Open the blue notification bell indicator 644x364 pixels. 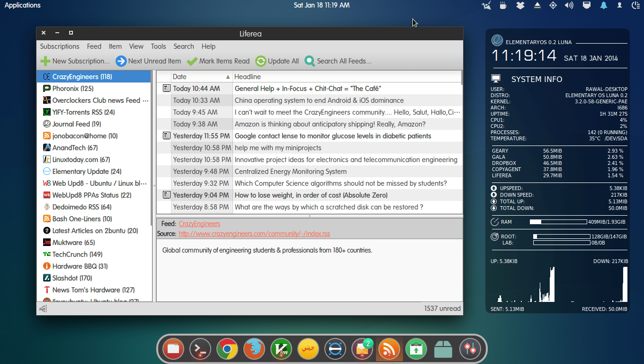[x=604, y=5]
